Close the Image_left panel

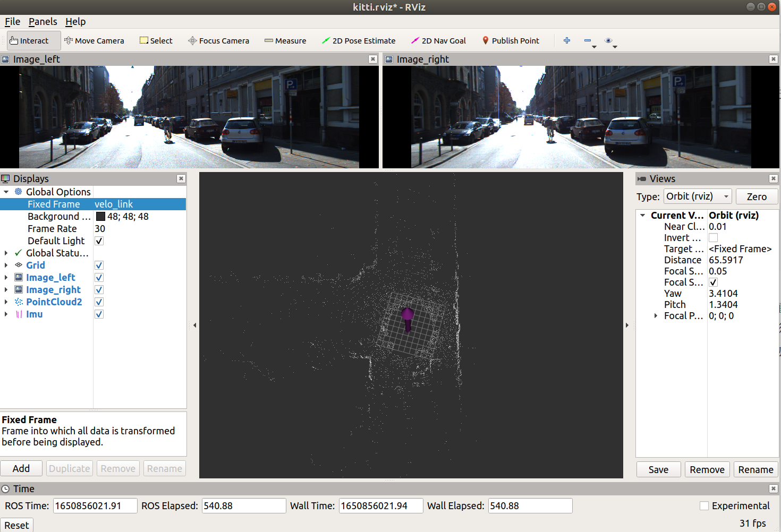click(373, 59)
